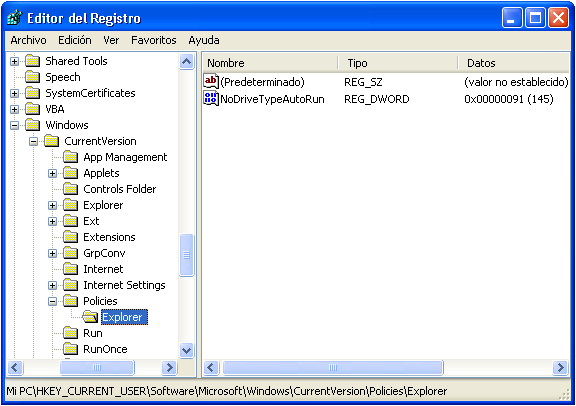Click the (valor no establecido) data cell
The width and height of the screenshot is (576, 406).
coord(516,82)
